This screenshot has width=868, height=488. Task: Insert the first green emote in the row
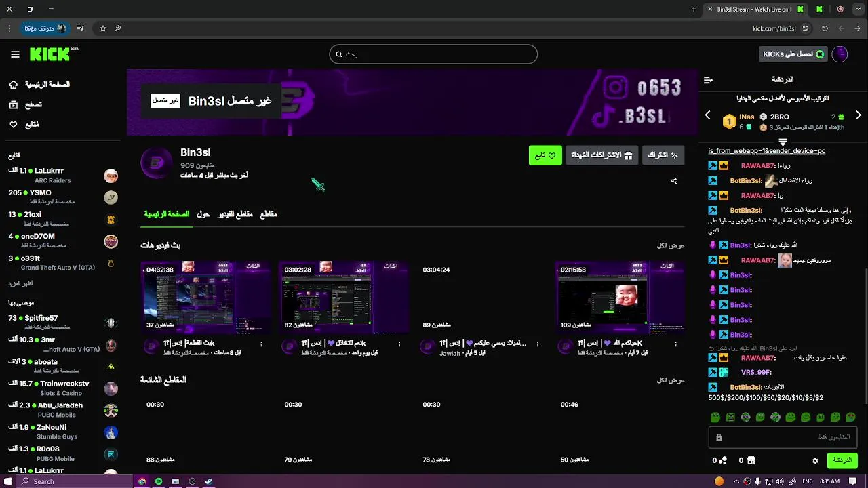click(x=715, y=418)
